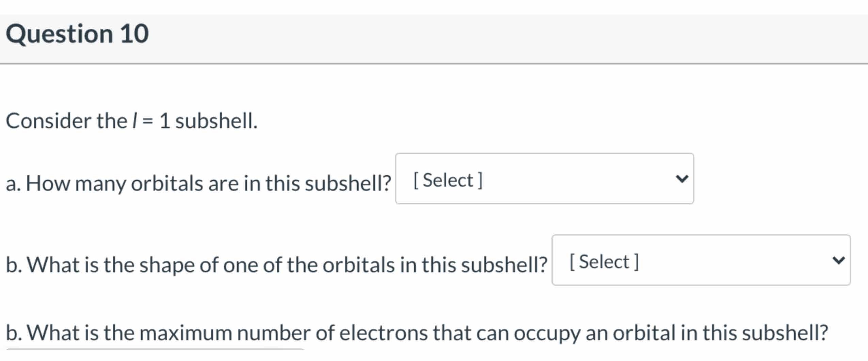Click the word 'Question' in heading

(60, 34)
